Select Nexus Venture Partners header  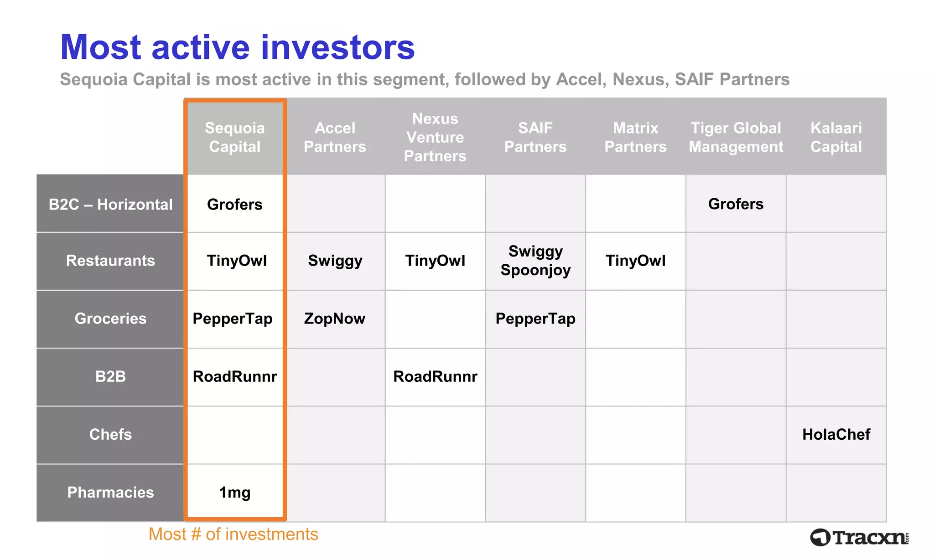(x=435, y=137)
